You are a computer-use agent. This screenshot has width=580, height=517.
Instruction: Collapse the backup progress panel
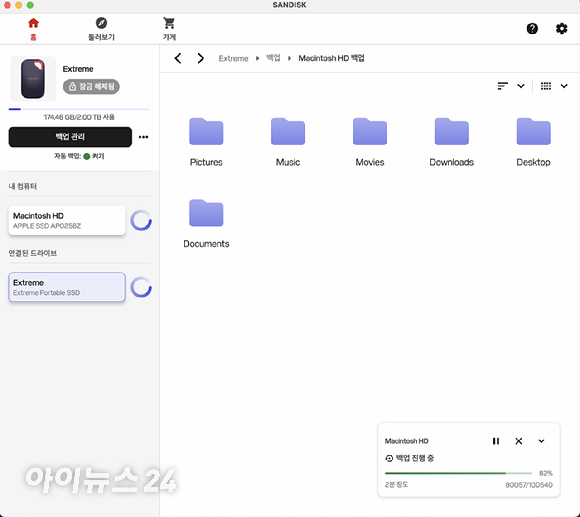pos(541,441)
